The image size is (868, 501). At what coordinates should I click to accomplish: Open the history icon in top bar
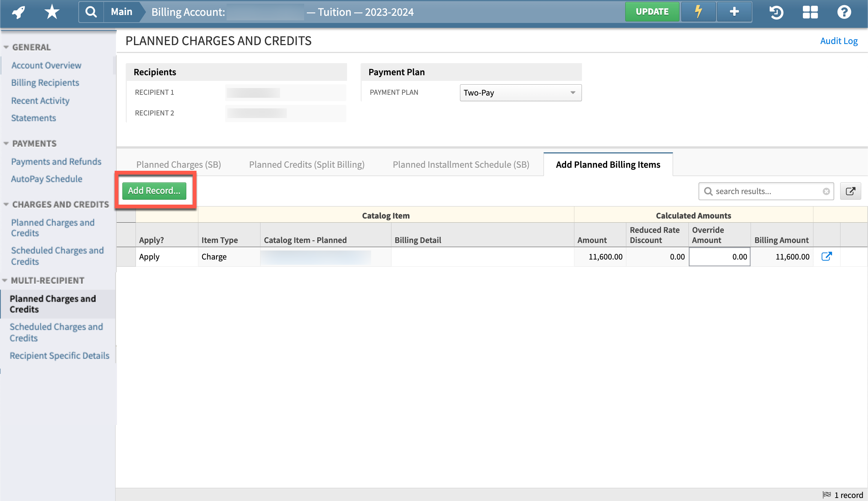(x=776, y=12)
